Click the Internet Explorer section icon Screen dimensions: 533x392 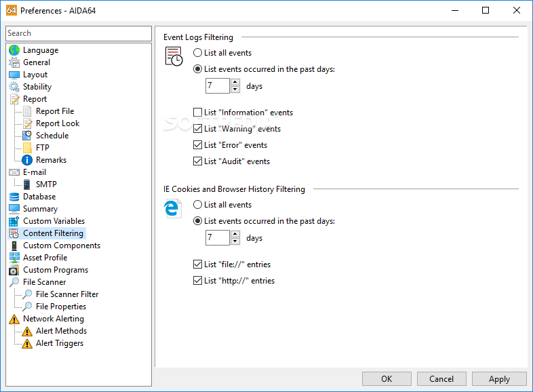[x=173, y=209]
